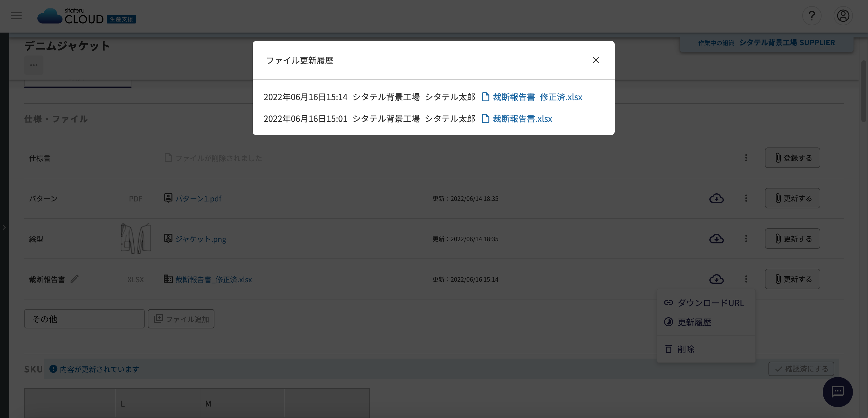This screenshot has height=418, width=868.
Task: Open 裁断報告書.xlsx in update history dialog
Action: click(x=522, y=119)
